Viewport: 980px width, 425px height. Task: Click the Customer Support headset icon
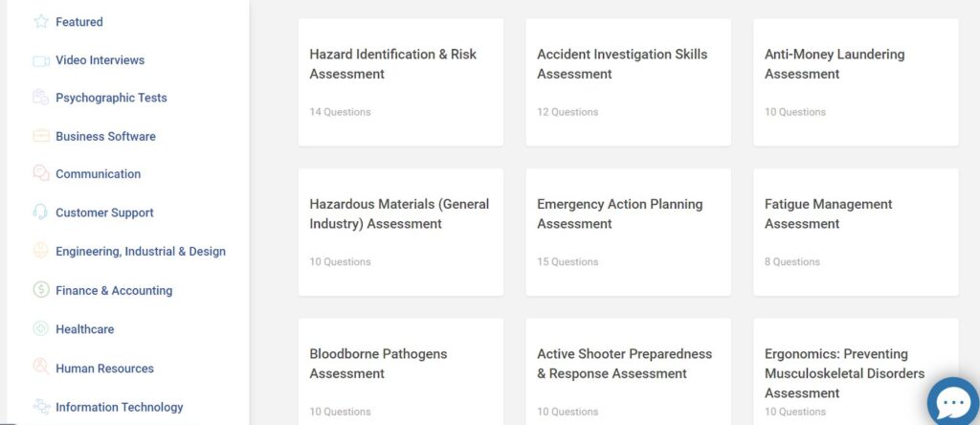[x=40, y=212]
